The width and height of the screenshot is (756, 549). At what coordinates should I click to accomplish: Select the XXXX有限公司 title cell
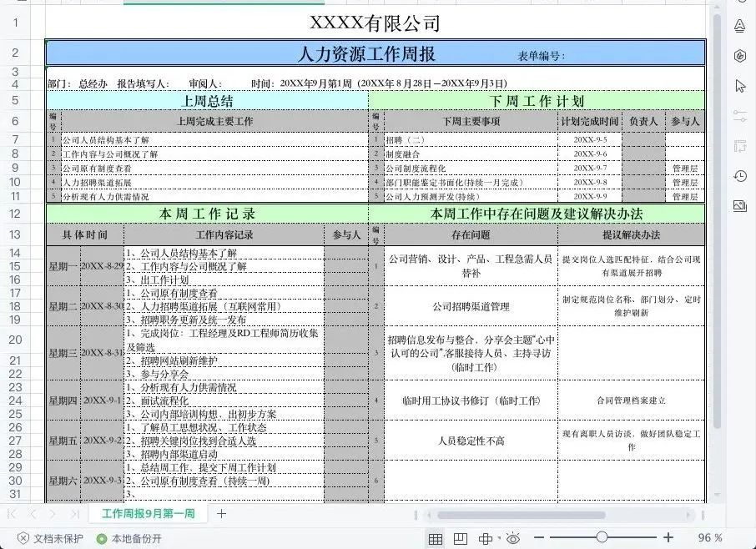click(x=375, y=23)
